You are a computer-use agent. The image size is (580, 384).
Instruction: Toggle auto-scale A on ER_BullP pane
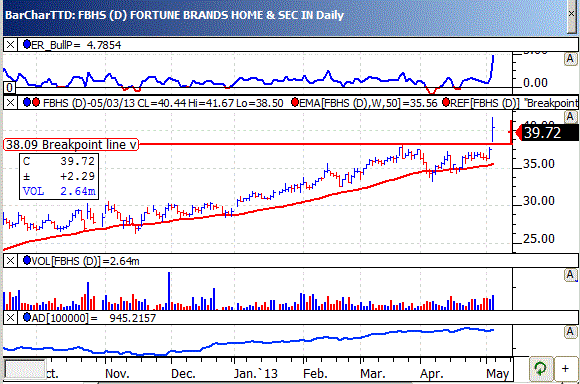coord(570,59)
